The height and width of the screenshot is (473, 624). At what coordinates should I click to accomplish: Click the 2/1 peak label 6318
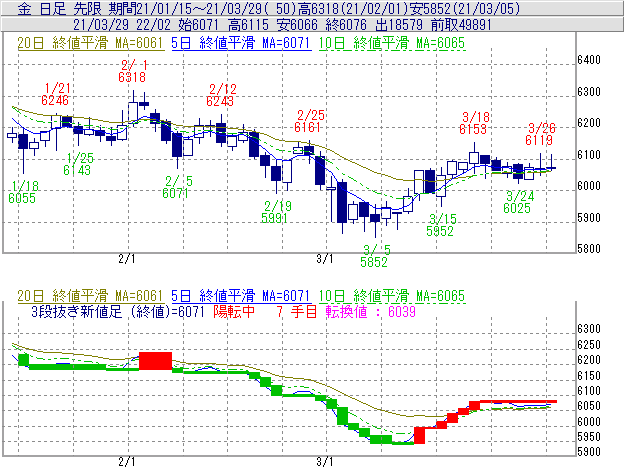(x=132, y=77)
